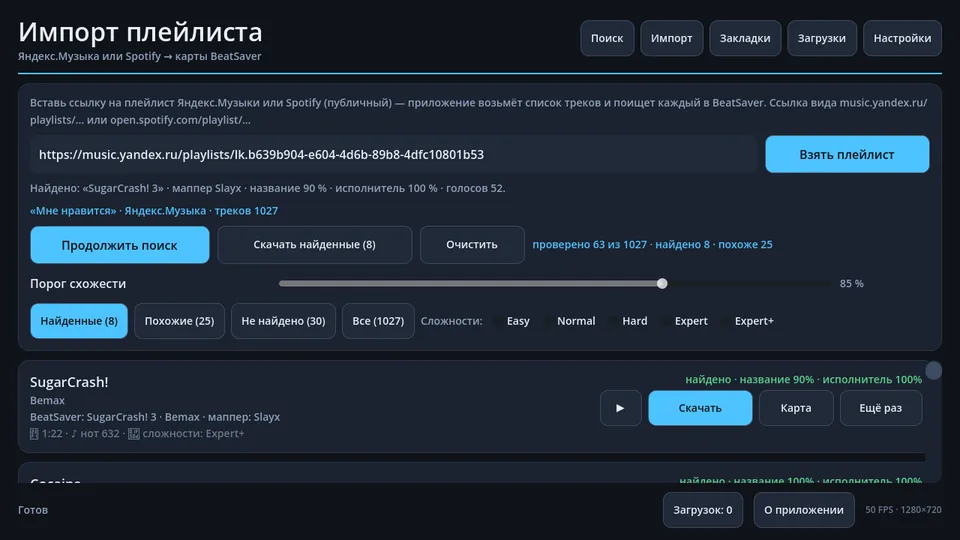Click the «Мне нравится» playlist title text
The image size is (960, 540).
point(73,211)
